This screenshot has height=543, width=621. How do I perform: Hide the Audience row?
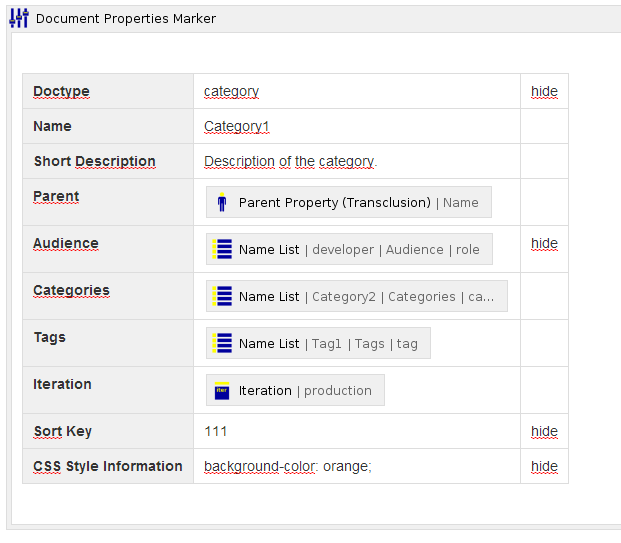[544, 243]
